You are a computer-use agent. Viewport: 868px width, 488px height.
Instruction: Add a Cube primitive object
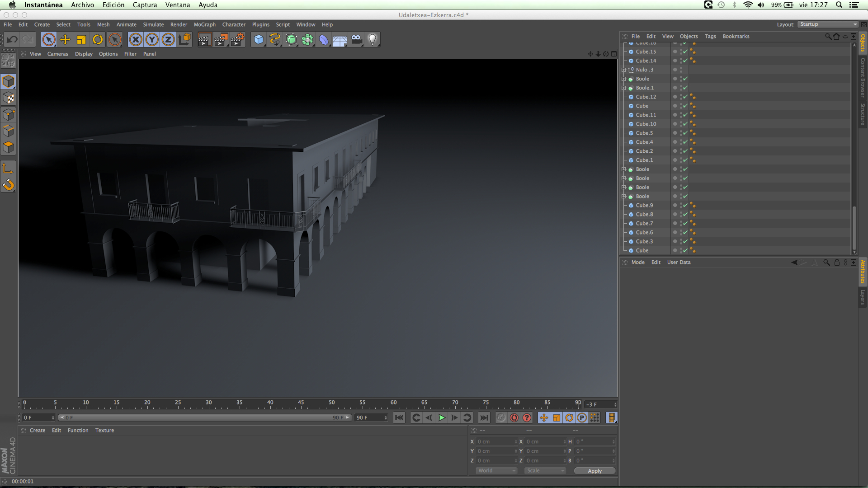(x=259, y=40)
